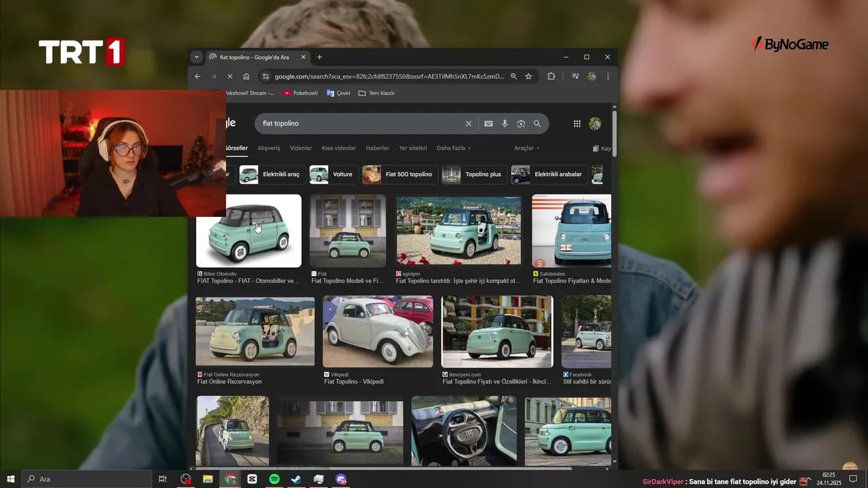This screenshot has height=488, width=868.
Task: Click the browser address bar URL
Action: [x=389, y=77]
